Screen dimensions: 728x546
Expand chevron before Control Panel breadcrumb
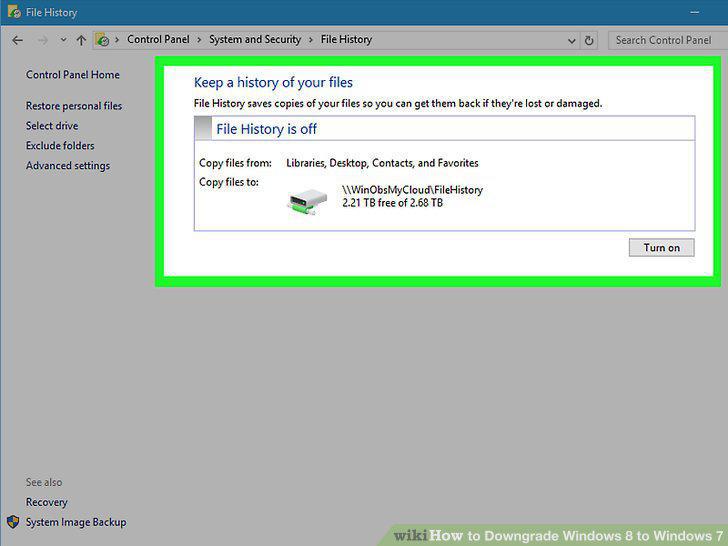click(117, 40)
